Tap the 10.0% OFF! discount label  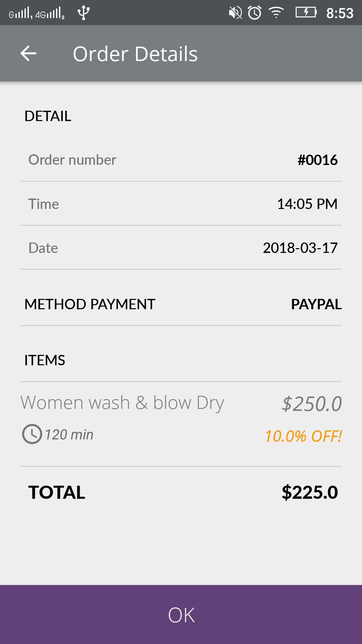tap(303, 436)
